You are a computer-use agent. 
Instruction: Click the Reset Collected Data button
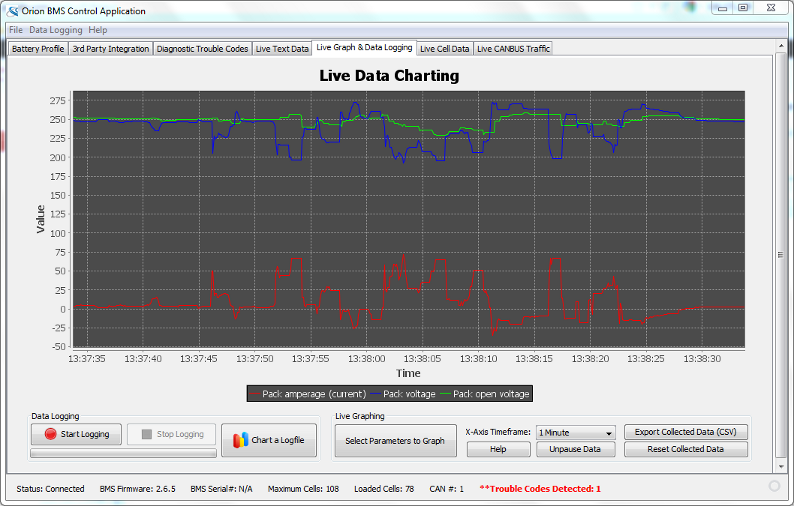pos(686,449)
